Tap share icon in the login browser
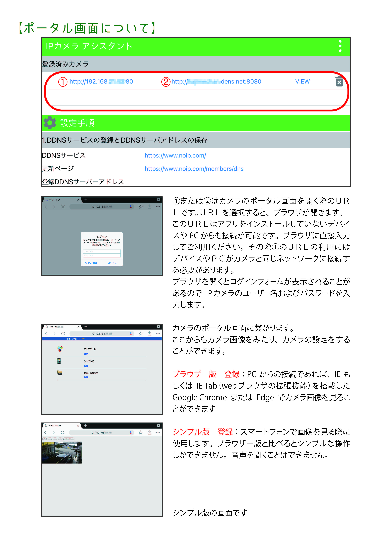Screen dimensions: 392x550 [149, 207]
